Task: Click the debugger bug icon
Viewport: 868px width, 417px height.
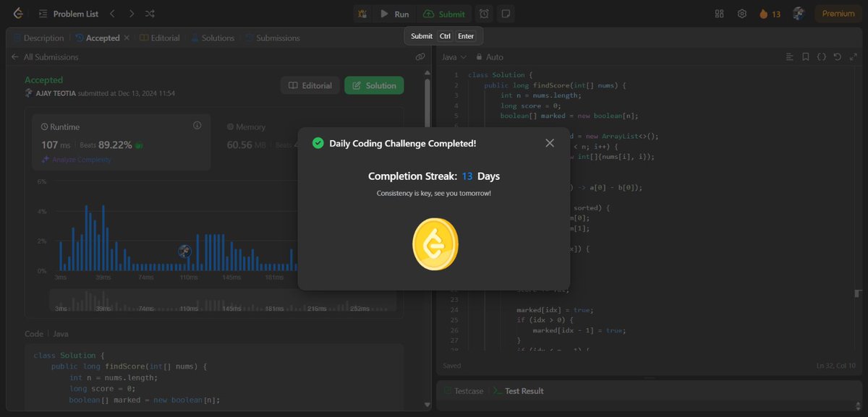Action: pyautogui.click(x=362, y=14)
